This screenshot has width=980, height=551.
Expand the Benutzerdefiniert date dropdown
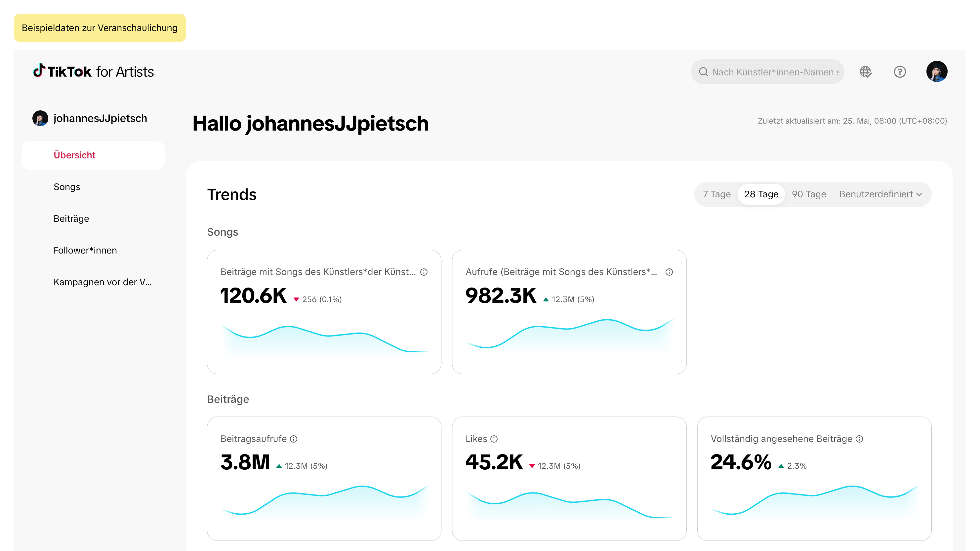[x=881, y=194]
